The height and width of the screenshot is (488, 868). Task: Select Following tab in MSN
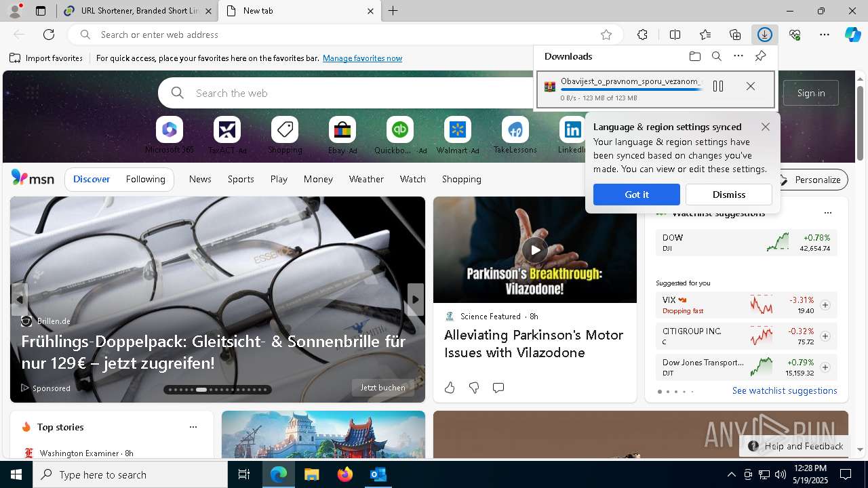[145, 179]
